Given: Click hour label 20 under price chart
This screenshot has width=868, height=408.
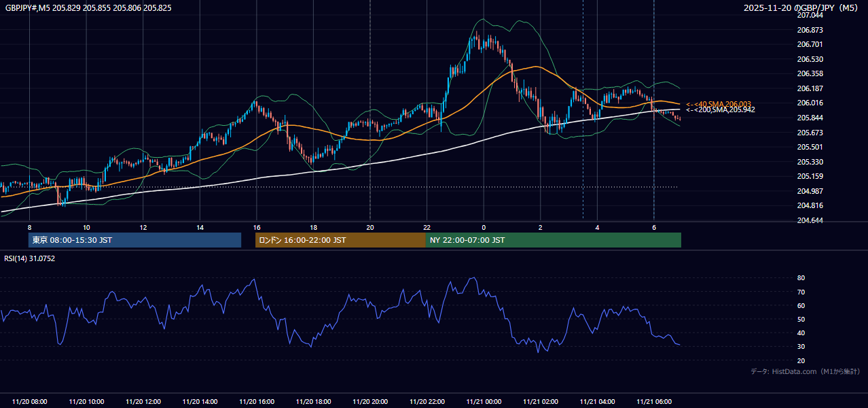Looking at the screenshot, I should pyautogui.click(x=370, y=227).
